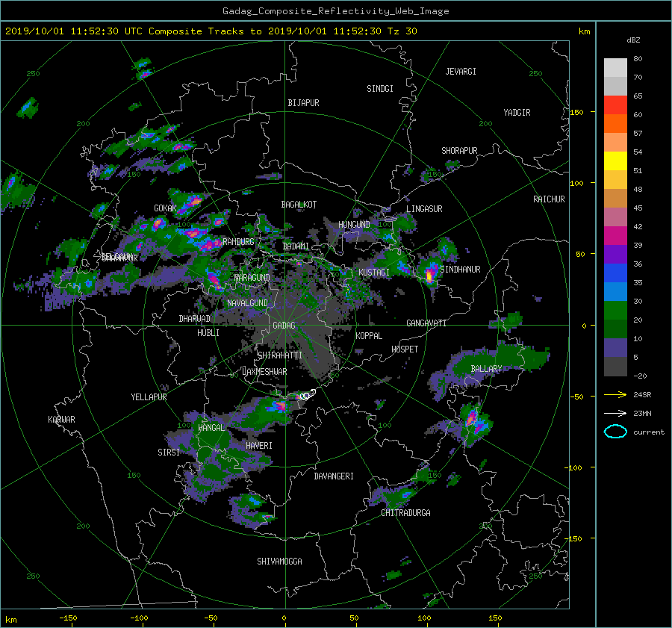The width and height of the screenshot is (672, 628).
Task: Select the bright green 20-30 dBZ swatch
Action: [615, 311]
